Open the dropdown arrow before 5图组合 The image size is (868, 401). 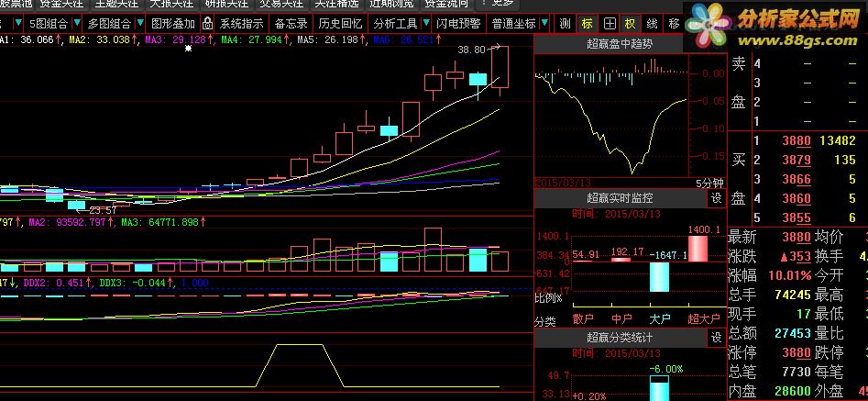(19, 24)
